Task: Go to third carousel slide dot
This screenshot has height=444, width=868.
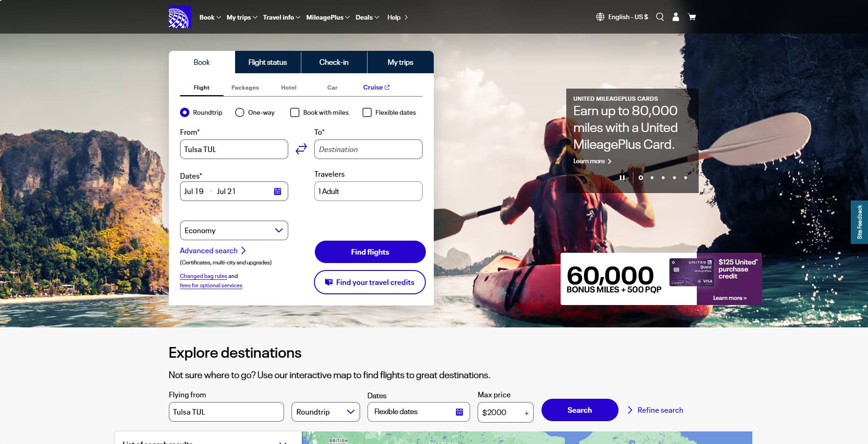Action: pos(663,178)
